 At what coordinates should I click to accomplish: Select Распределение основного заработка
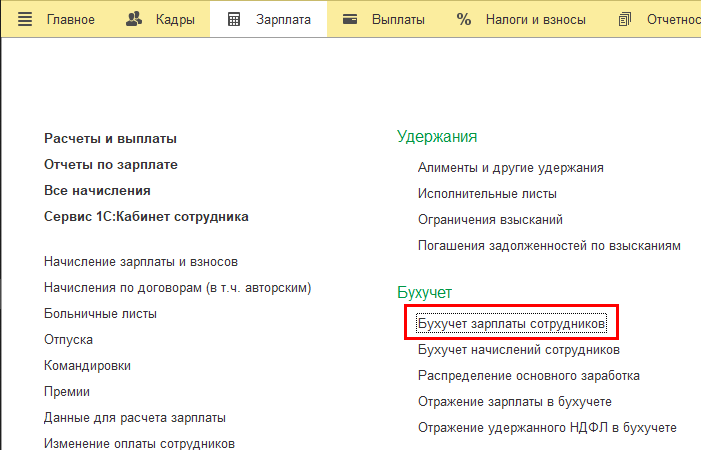pyautogui.click(x=528, y=376)
